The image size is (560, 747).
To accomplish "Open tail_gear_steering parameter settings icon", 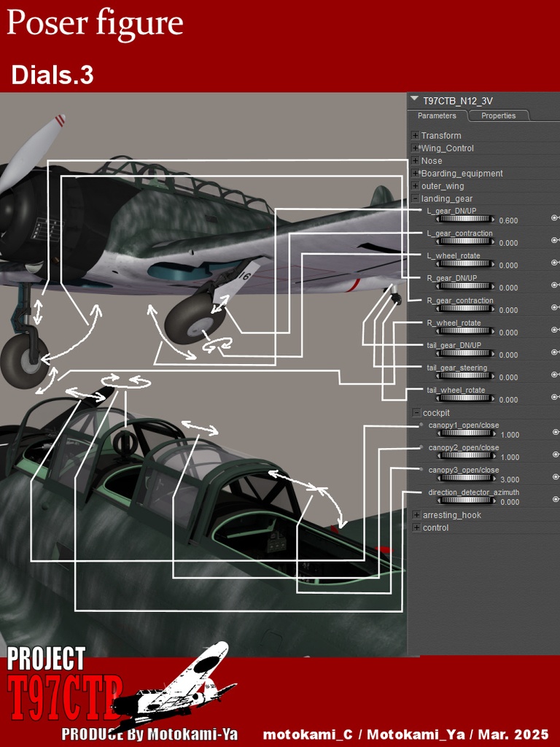I will 555,374.
